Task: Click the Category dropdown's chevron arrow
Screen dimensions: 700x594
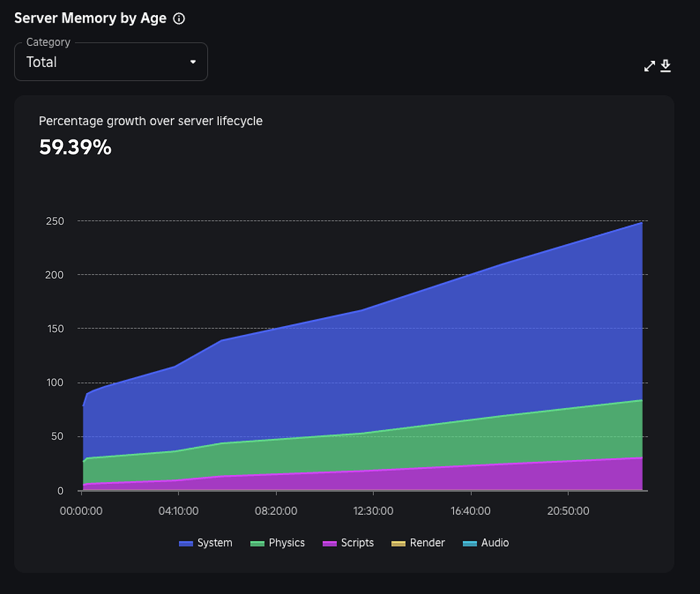Action: [193, 62]
